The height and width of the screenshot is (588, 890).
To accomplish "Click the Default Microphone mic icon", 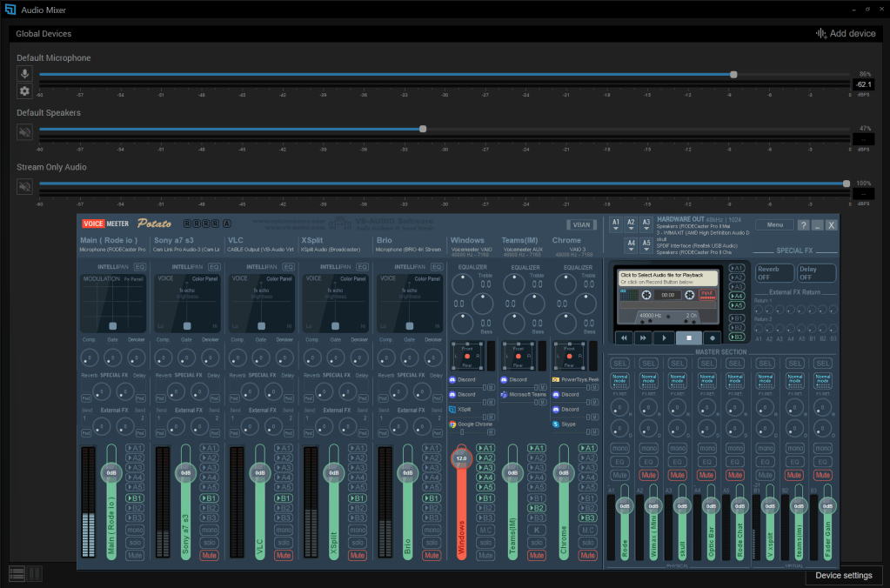I will 24,74.
